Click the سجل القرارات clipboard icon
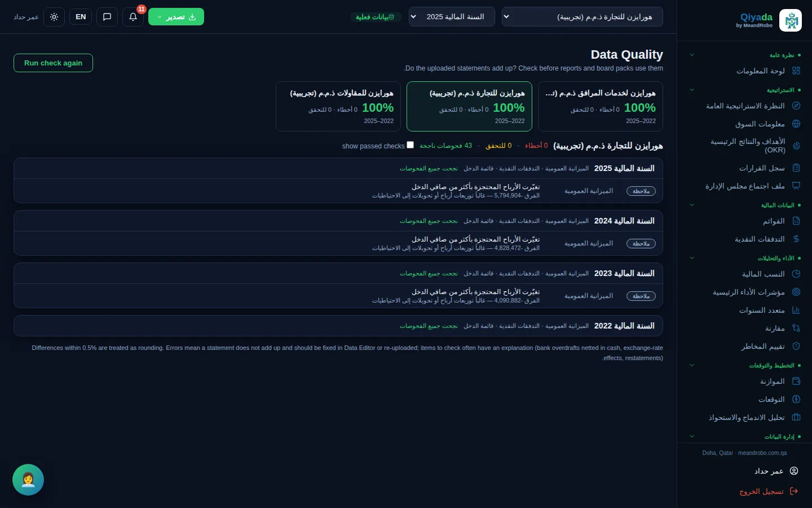Screen dimensions: 812x508 pyautogui.click(x=796, y=168)
